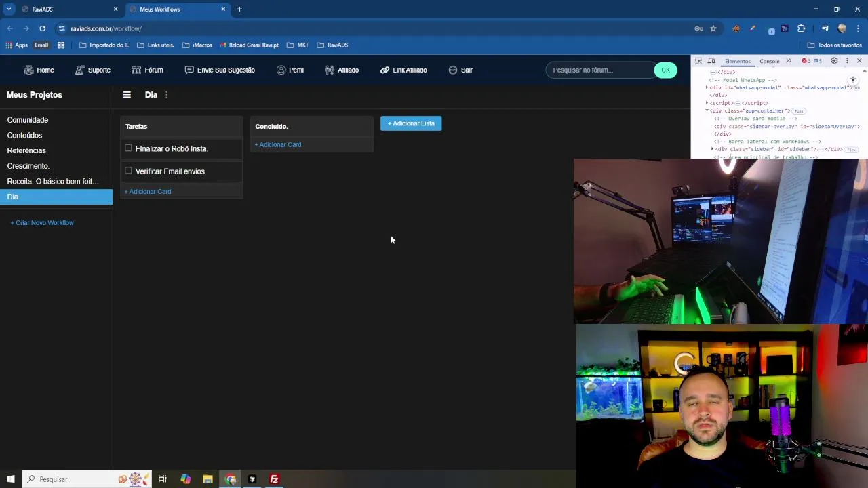Image resolution: width=868 pixels, height=488 pixels.
Task: Open the iMacros bookmark folder
Action: point(197,45)
